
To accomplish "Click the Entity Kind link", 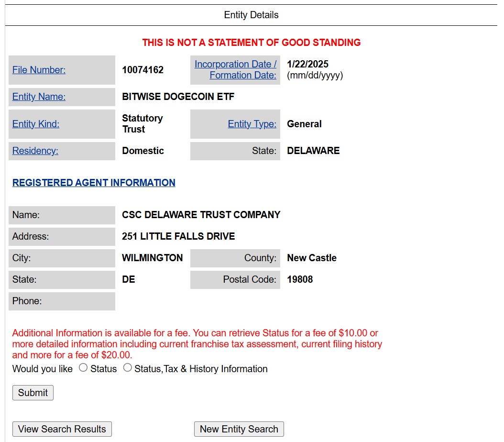I will pos(36,124).
